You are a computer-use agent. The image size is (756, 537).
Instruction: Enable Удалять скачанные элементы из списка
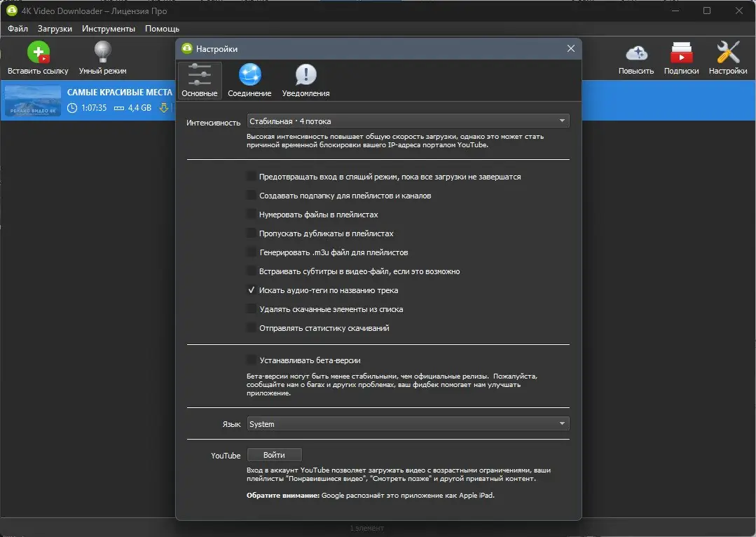pyautogui.click(x=252, y=309)
